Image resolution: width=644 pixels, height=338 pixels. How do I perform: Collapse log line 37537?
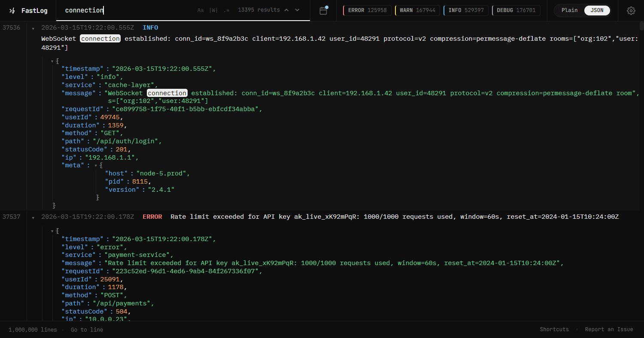33,217
